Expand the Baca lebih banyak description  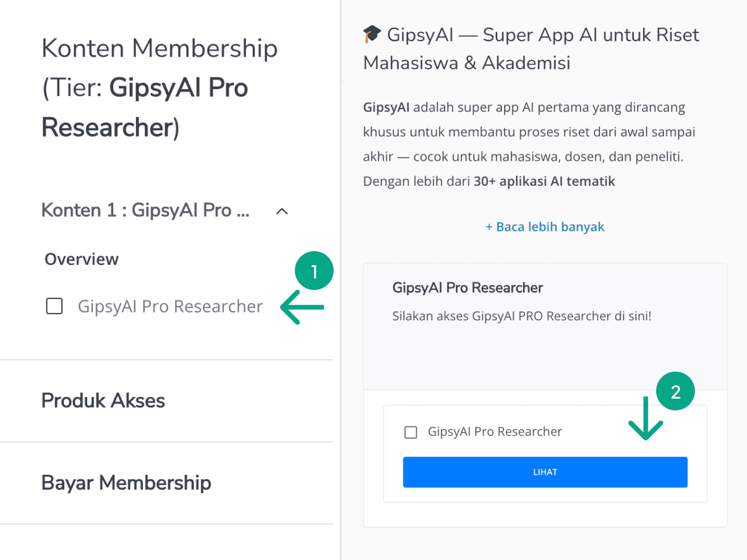coord(545,227)
